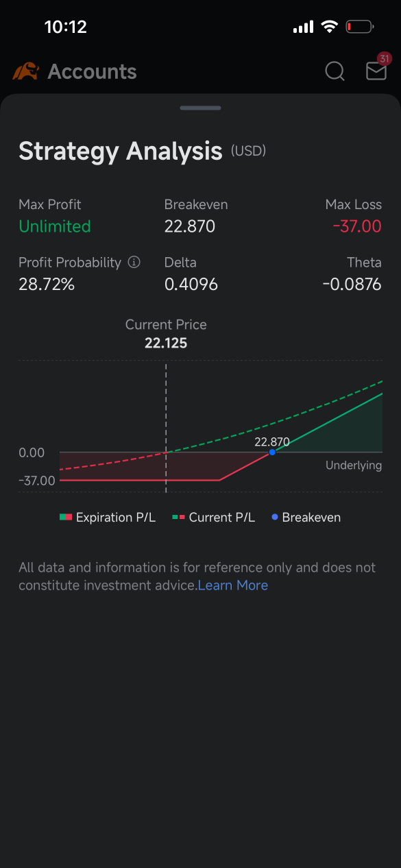The image size is (401, 868).
Task: Tap the Breakeven legend dot
Action: click(x=275, y=517)
